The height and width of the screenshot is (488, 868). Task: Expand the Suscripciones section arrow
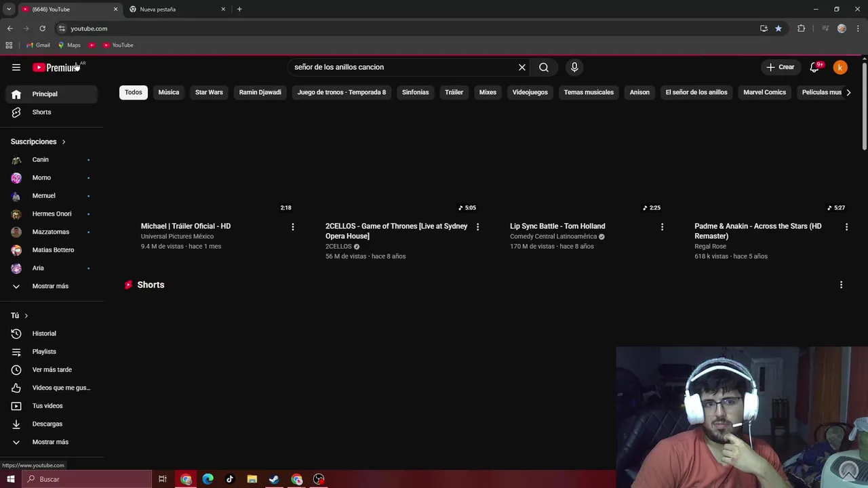tap(64, 142)
